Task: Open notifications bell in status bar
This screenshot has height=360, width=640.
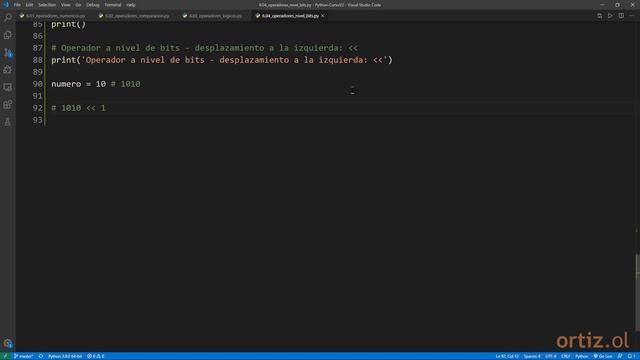Action: click(631, 356)
